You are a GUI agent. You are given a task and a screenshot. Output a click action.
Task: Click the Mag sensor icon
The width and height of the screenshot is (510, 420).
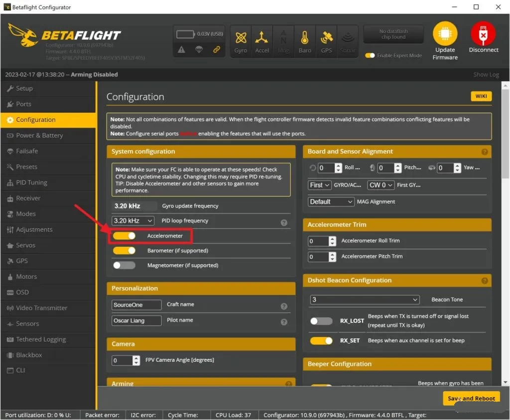[x=283, y=42]
